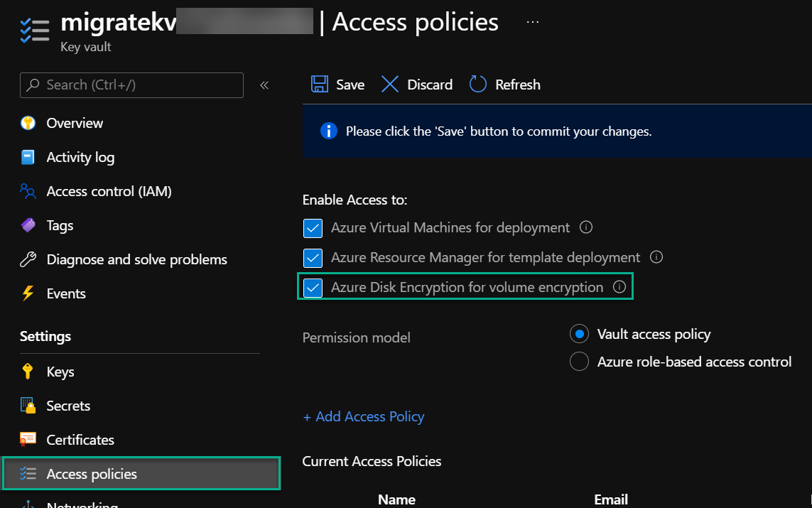Click the blue info icon in notification banner
Screen dimensions: 812x508
tap(329, 131)
